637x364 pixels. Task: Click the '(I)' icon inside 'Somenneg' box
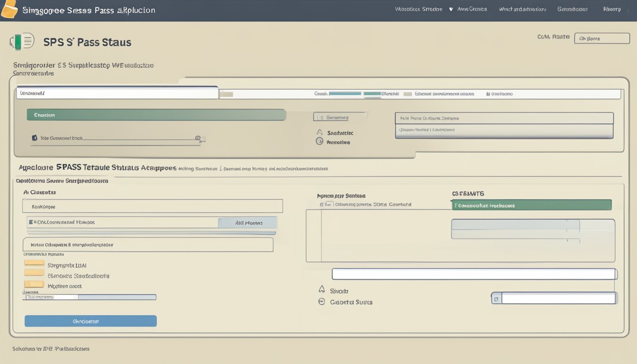[x=320, y=117]
